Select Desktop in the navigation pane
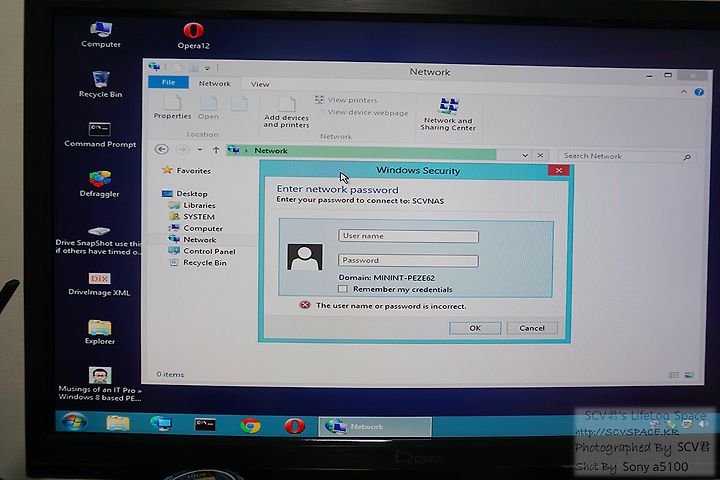 point(185,193)
